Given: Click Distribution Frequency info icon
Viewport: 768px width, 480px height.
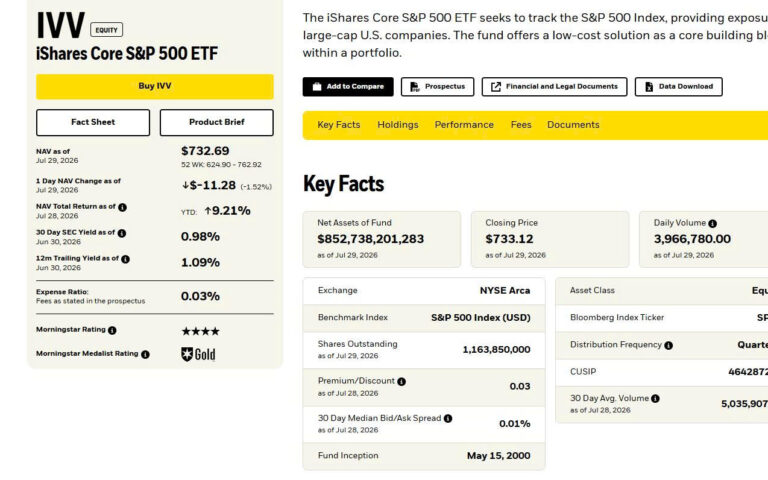Looking at the screenshot, I should 669,345.
